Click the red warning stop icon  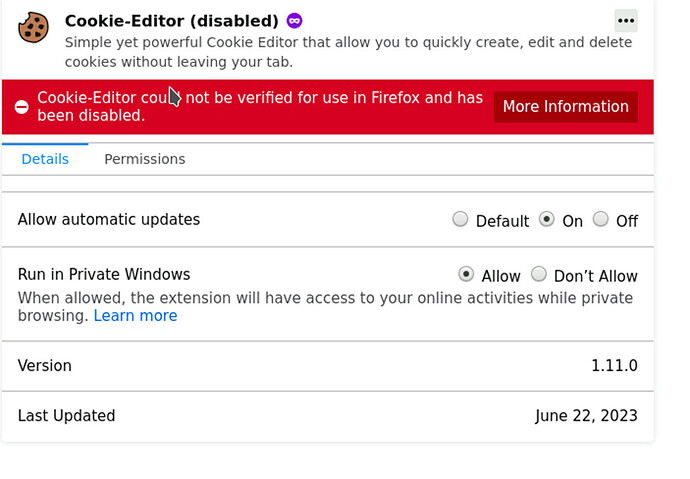(21, 107)
